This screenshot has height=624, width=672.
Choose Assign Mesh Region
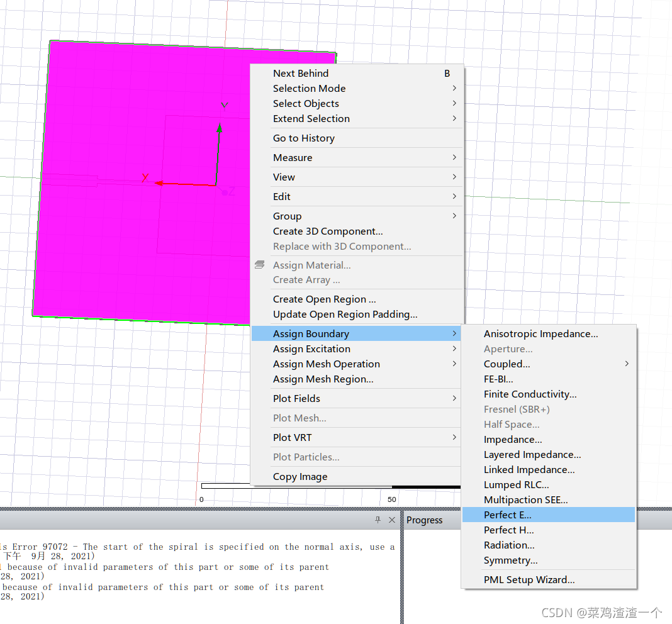[357, 379]
